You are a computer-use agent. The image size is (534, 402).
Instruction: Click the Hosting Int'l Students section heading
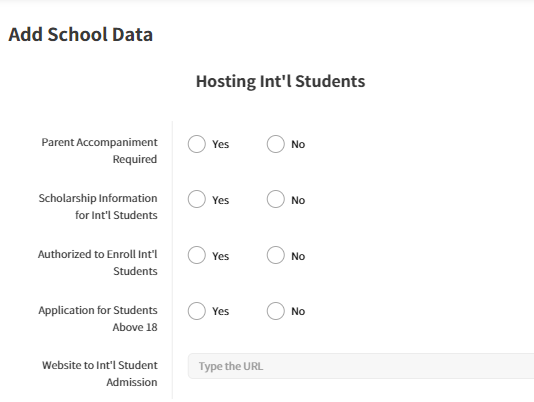[280, 81]
